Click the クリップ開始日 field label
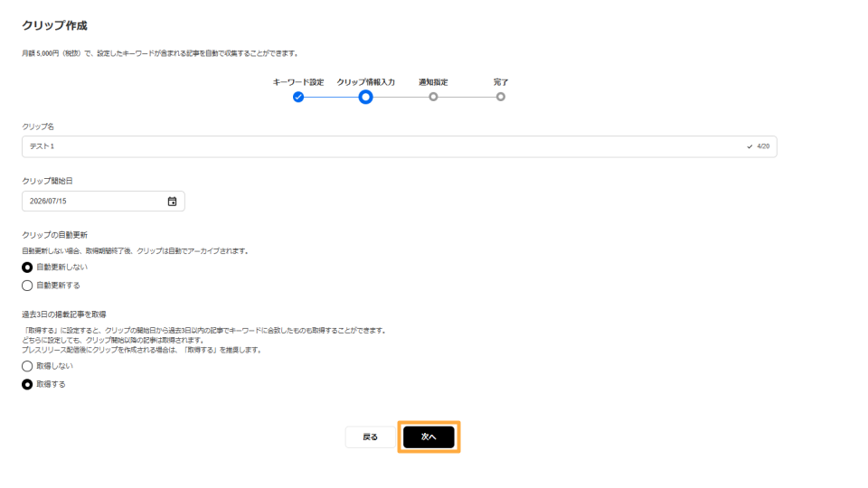The image size is (868, 488). coord(48,181)
